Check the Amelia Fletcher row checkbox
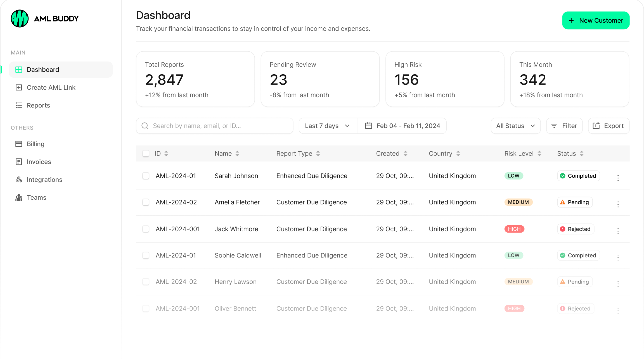This screenshot has height=363, width=644. coord(146,202)
